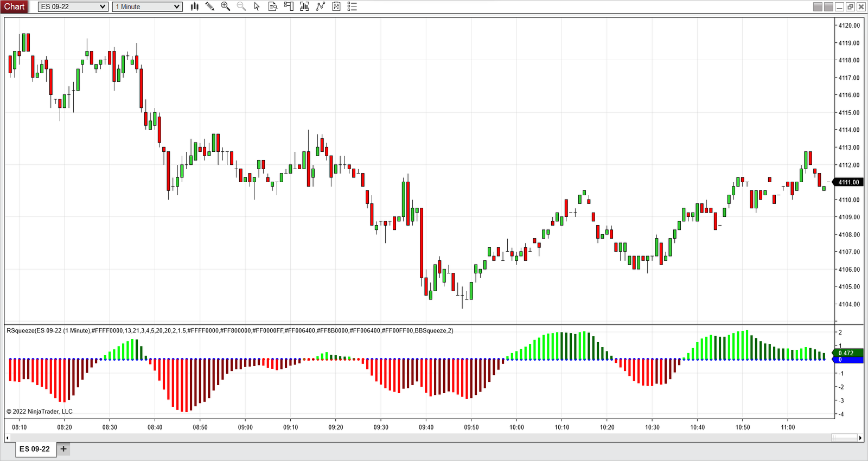Image resolution: width=868 pixels, height=461 pixels.
Task: Select the cursor pointer tool
Action: pos(257,7)
